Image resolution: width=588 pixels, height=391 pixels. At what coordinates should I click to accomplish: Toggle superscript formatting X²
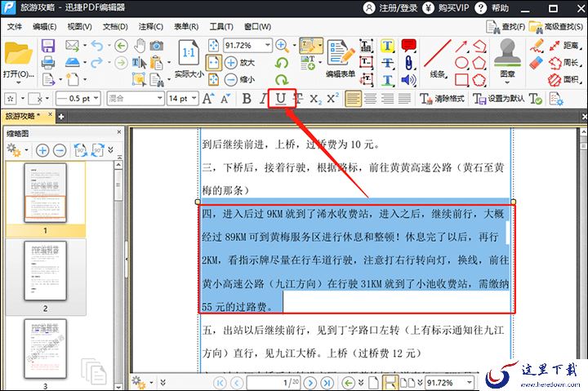(332, 99)
